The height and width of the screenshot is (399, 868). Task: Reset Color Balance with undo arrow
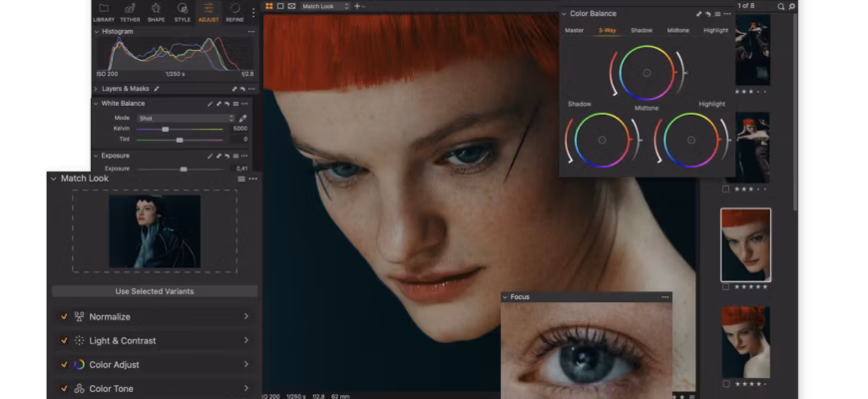tap(708, 14)
